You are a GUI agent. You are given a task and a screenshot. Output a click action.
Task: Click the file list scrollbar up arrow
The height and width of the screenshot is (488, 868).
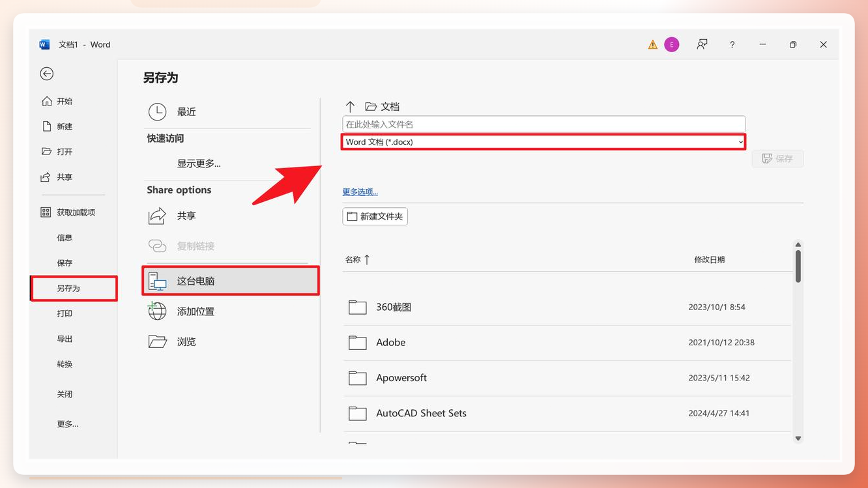tap(798, 245)
